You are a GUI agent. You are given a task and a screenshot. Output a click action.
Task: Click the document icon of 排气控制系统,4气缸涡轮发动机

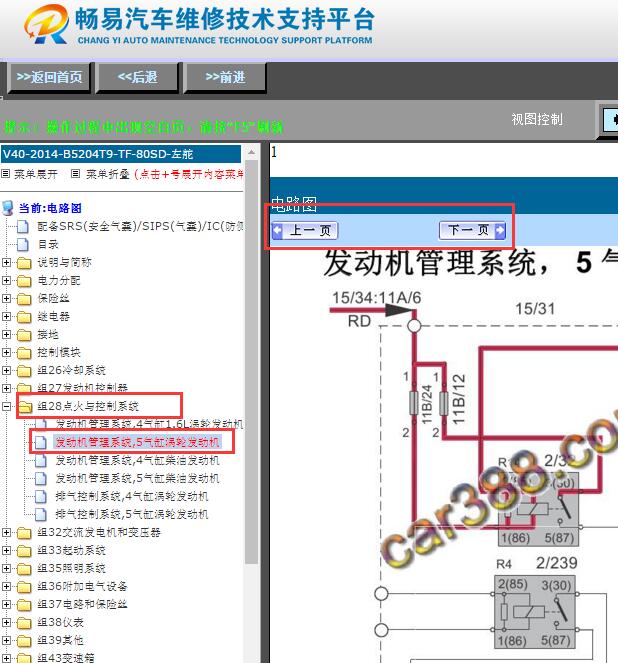click(41, 496)
